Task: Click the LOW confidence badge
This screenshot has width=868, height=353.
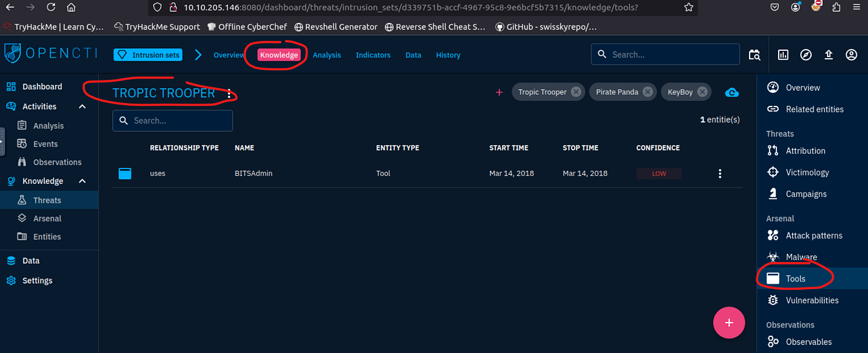Action: [659, 173]
